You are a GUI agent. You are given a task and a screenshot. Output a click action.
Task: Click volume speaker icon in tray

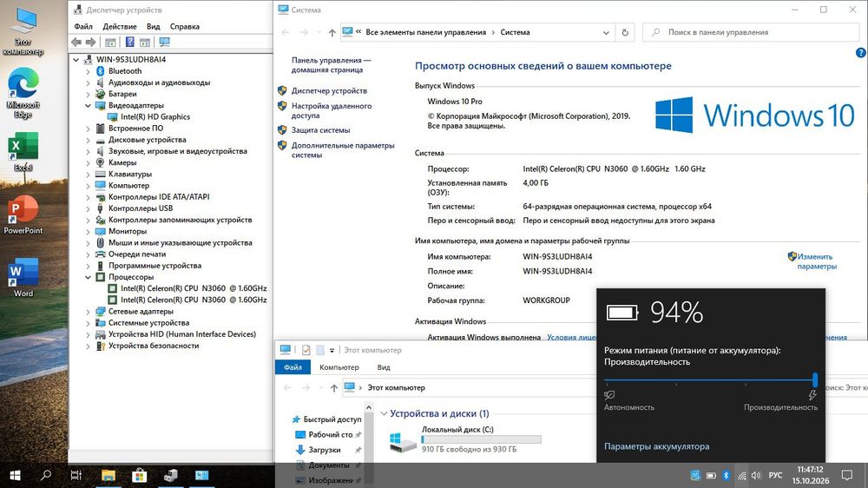pyautogui.click(x=757, y=476)
